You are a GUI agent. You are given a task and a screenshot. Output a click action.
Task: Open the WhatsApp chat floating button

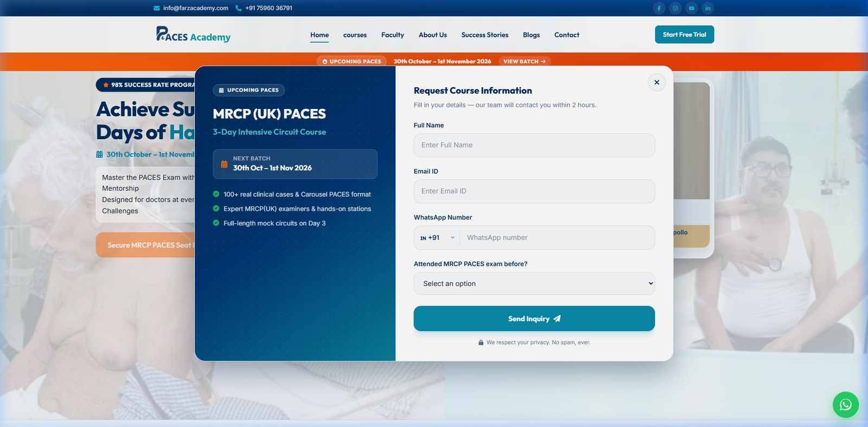pyautogui.click(x=846, y=405)
